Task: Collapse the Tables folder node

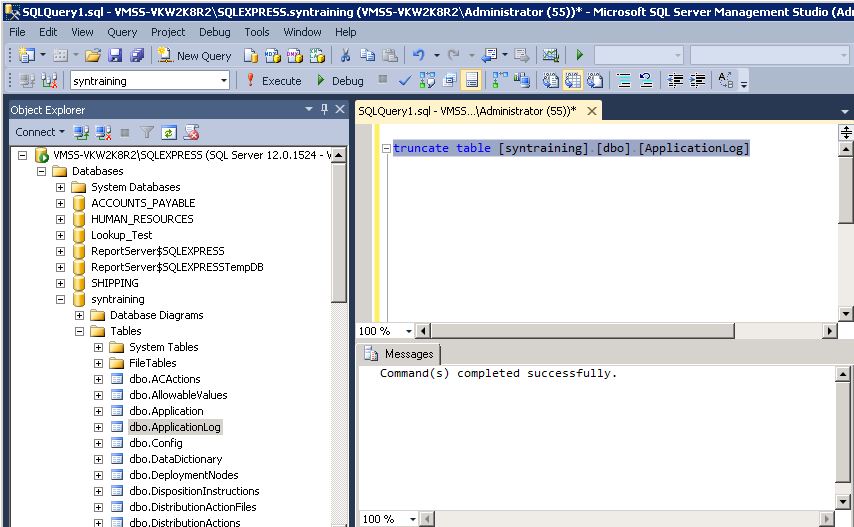Action: pos(80,331)
